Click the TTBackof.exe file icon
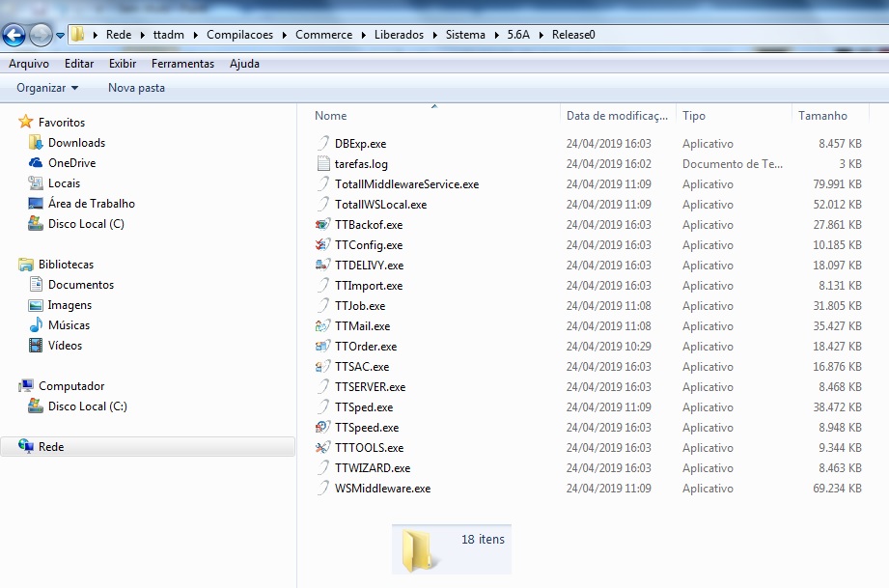889x588 pixels. pyautogui.click(x=322, y=225)
